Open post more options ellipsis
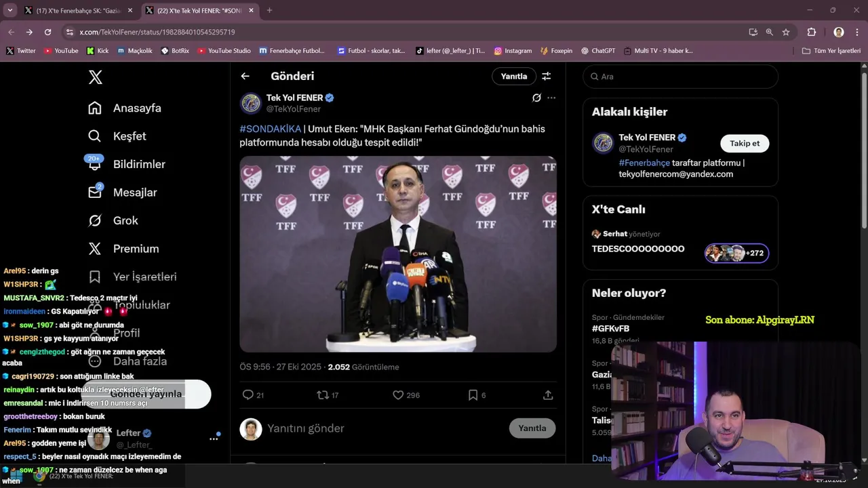 point(551,98)
